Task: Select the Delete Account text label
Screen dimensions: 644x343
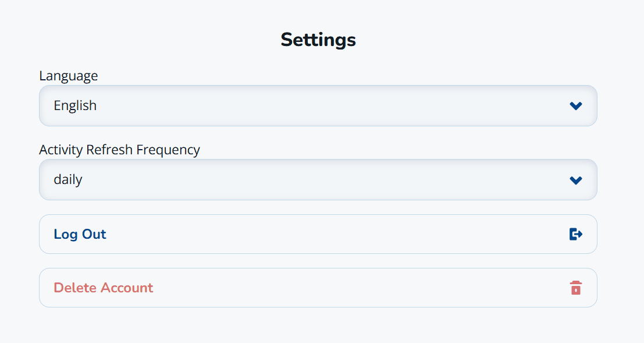Action: pos(104,287)
